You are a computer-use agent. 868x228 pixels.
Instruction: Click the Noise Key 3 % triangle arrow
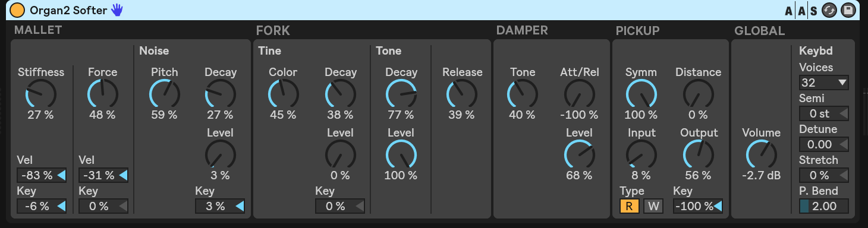(x=239, y=206)
